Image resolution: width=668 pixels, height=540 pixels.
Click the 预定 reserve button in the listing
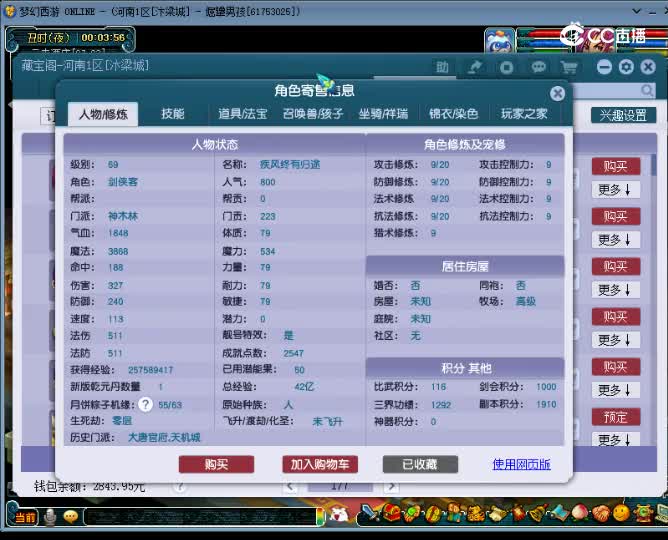pos(616,417)
